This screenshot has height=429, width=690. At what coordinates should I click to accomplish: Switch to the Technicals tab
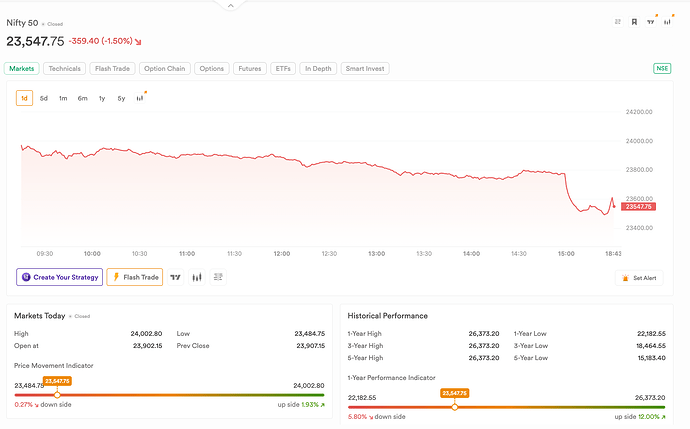point(64,69)
